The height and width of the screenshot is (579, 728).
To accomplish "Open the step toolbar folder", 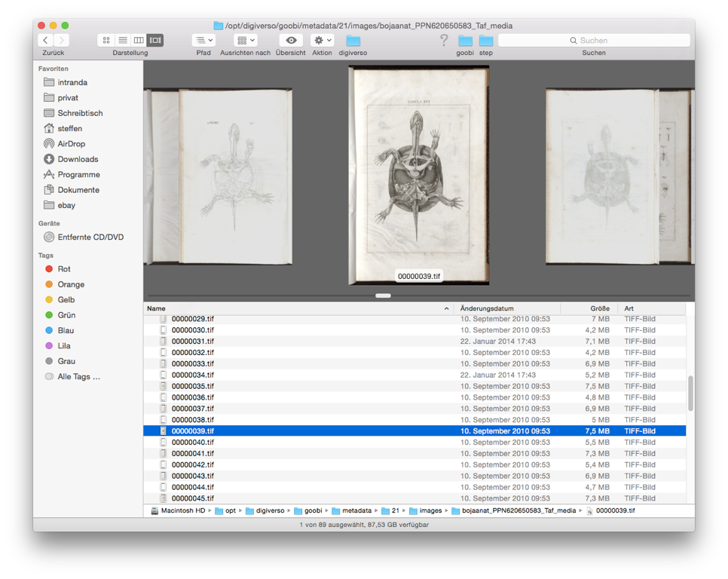I will (486, 41).
